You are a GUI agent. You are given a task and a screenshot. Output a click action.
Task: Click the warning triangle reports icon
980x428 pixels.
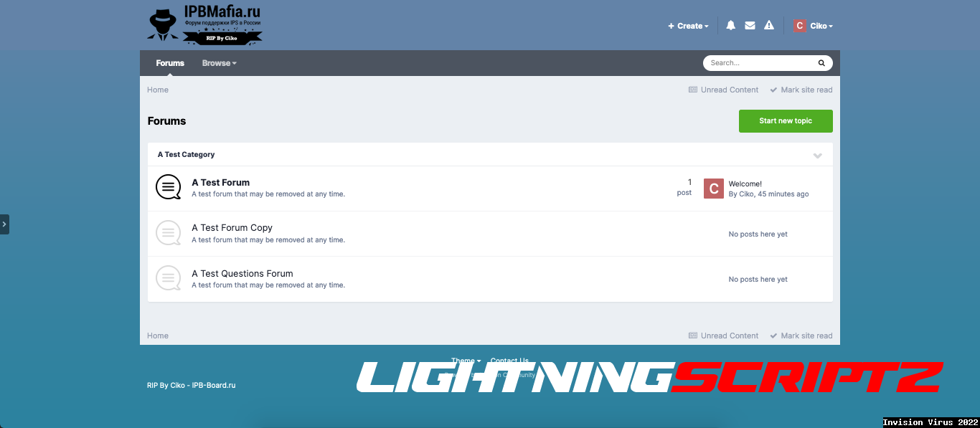tap(769, 26)
